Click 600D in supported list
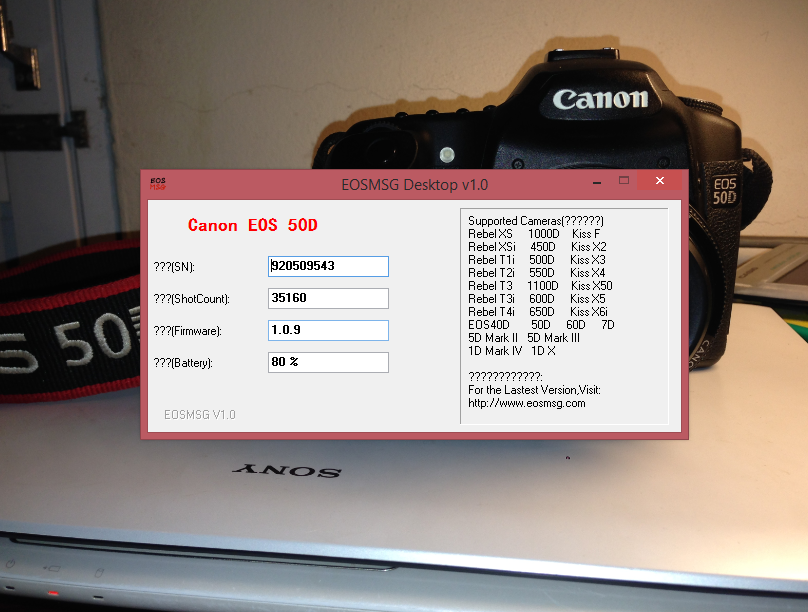Viewport: 808px width, 612px height. coord(542,299)
